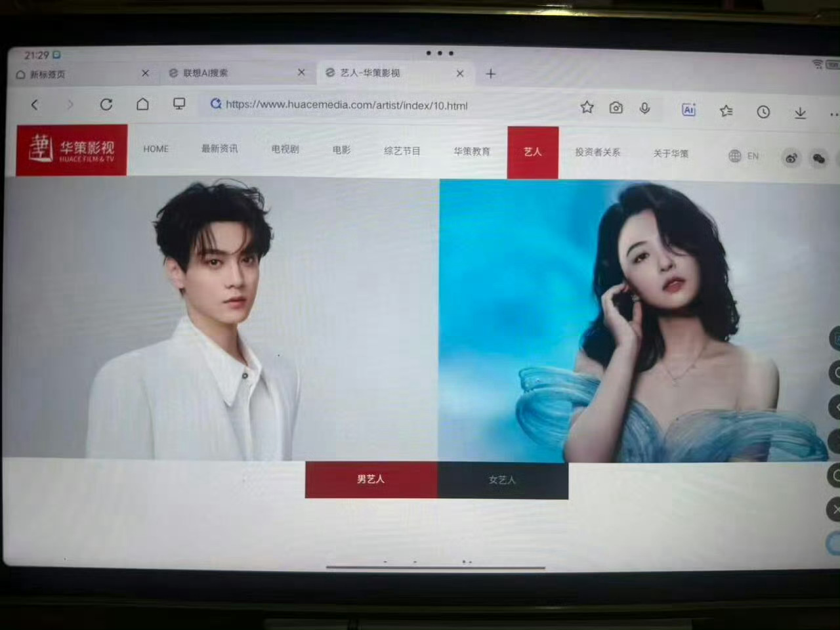Open the camera screenshot icon in address bar
840x630 pixels.
(x=616, y=108)
